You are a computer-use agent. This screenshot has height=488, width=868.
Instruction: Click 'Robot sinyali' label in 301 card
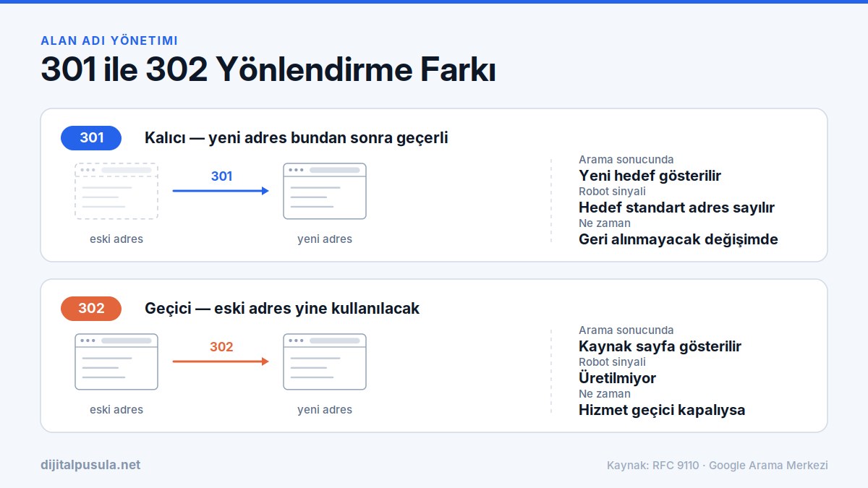[x=612, y=192]
